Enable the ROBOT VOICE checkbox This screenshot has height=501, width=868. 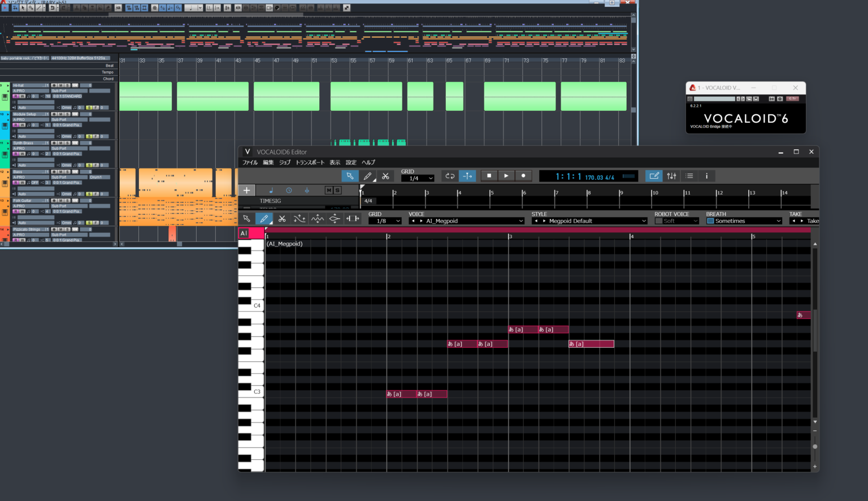(658, 221)
